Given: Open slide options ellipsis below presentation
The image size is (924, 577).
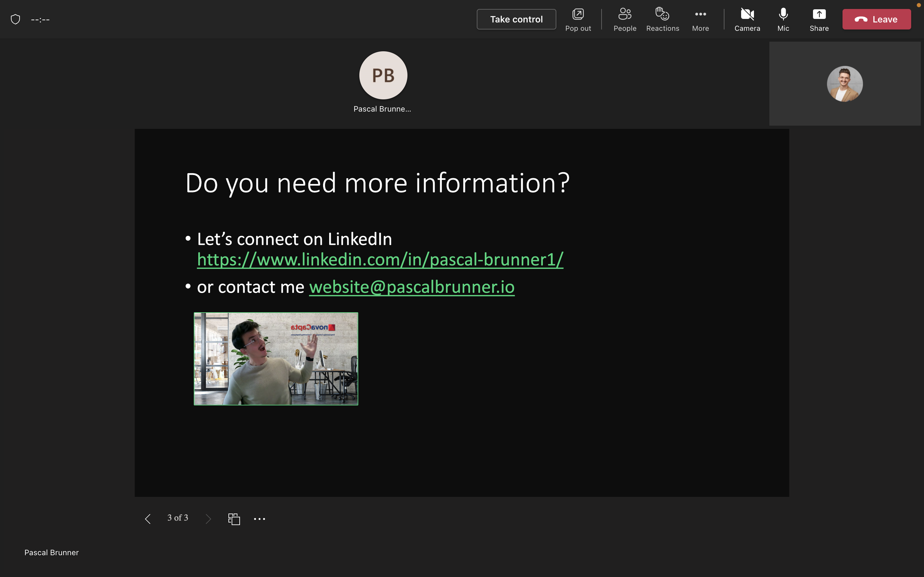Looking at the screenshot, I should coord(259,519).
